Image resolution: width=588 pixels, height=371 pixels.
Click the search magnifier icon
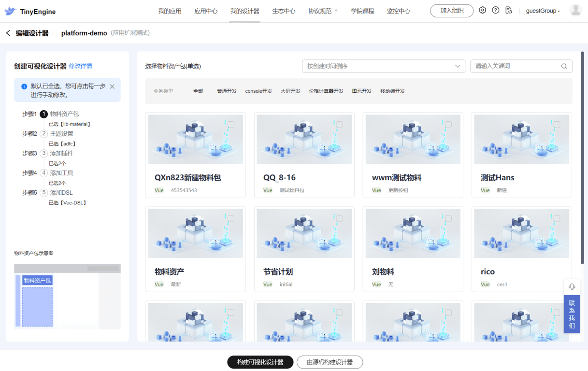point(564,66)
